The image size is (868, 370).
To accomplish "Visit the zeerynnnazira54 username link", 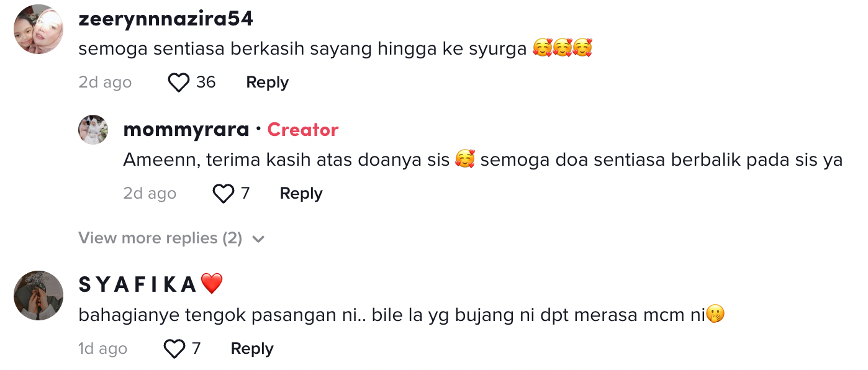I will 166,19.
